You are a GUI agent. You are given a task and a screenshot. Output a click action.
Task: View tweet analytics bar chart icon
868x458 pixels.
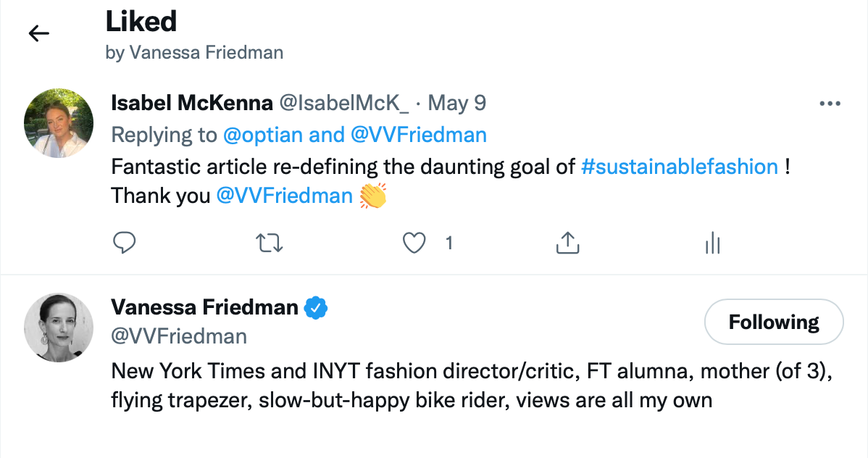712,243
